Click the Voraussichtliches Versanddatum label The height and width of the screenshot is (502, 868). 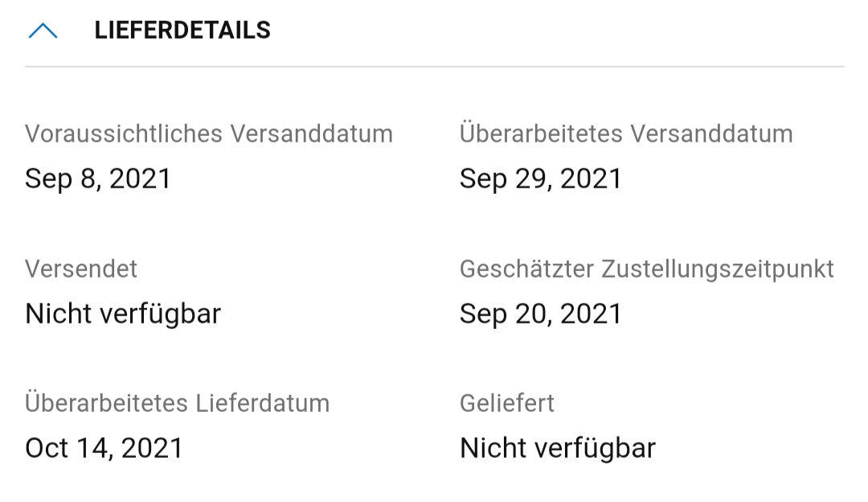(x=208, y=134)
